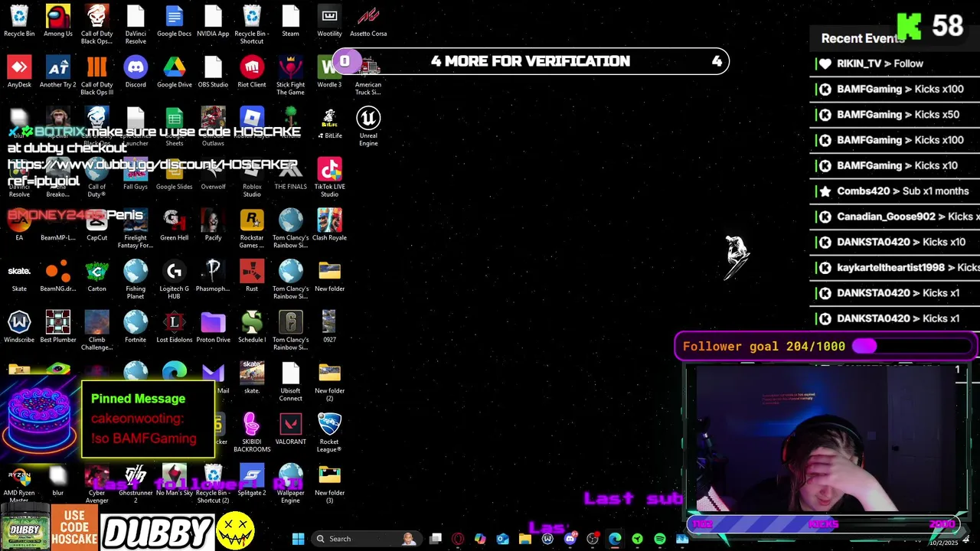The height and width of the screenshot is (551, 980).
Task: Open the BitLife desktop shortcut
Action: 329,122
